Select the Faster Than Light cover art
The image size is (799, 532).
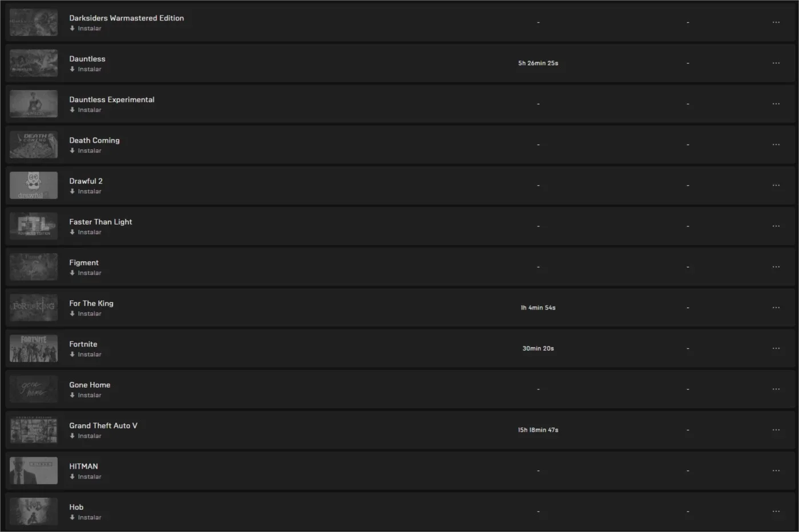(34, 226)
